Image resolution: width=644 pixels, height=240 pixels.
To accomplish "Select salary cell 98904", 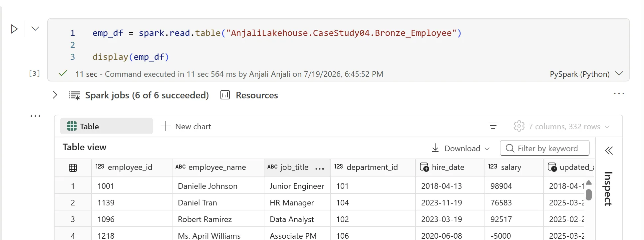I will (514, 186).
